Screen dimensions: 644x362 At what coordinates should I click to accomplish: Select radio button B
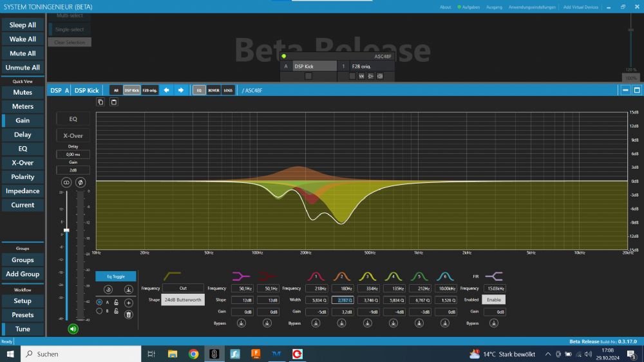coord(99,311)
